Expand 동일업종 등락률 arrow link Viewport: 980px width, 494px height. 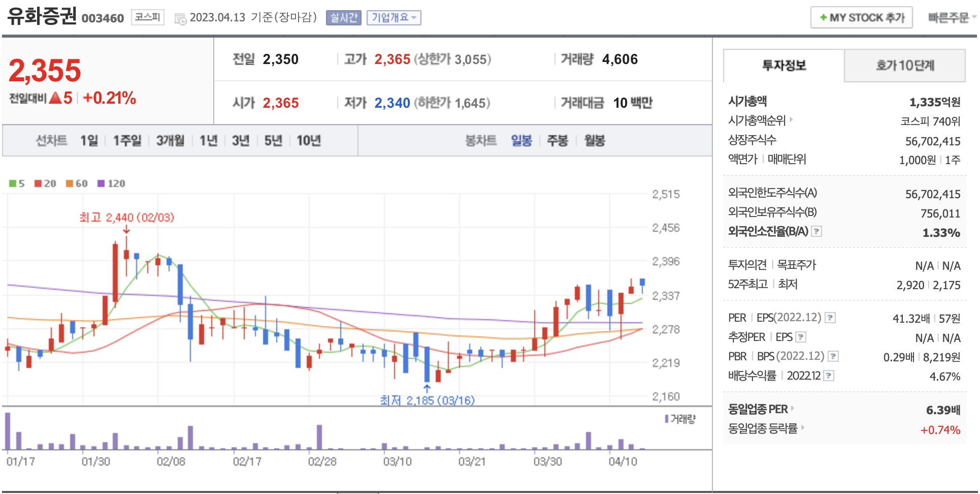pyautogui.click(x=803, y=428)
